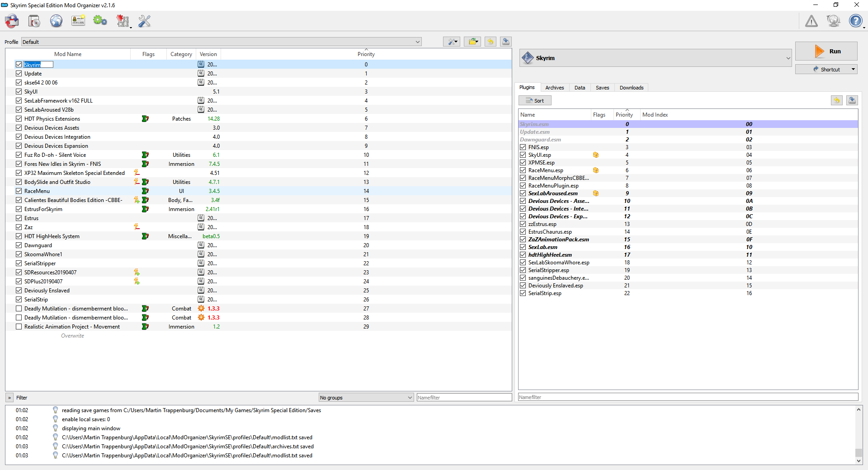This screenshot has height=470, width=868.
Task: Click the Update globe icon near the warning triangle
Action: [x=833, y=21]
